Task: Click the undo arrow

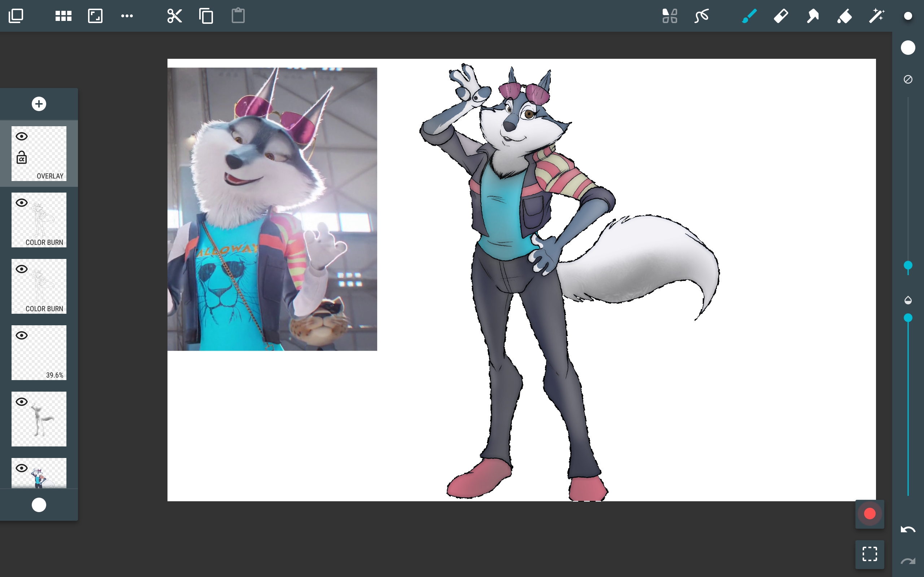Action: coord(908,529)
